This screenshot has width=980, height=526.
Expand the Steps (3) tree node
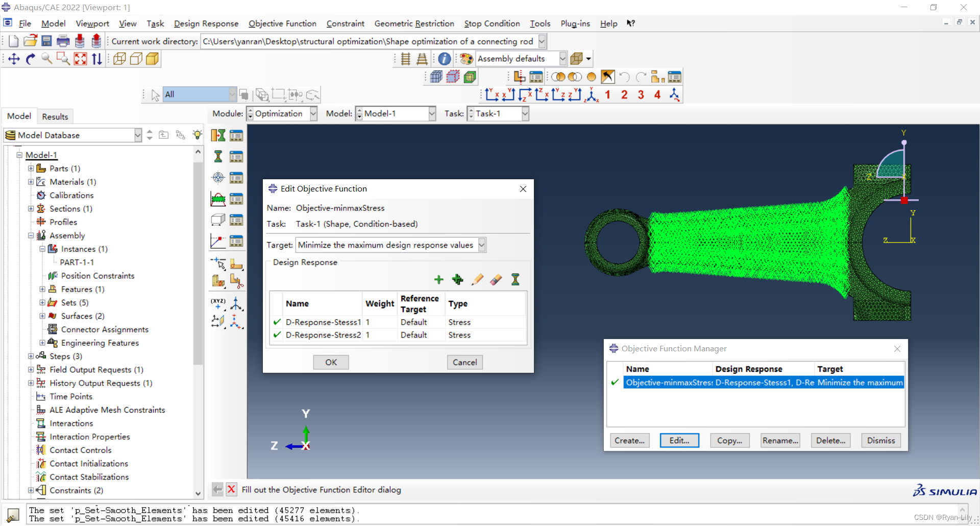(31, 356)
